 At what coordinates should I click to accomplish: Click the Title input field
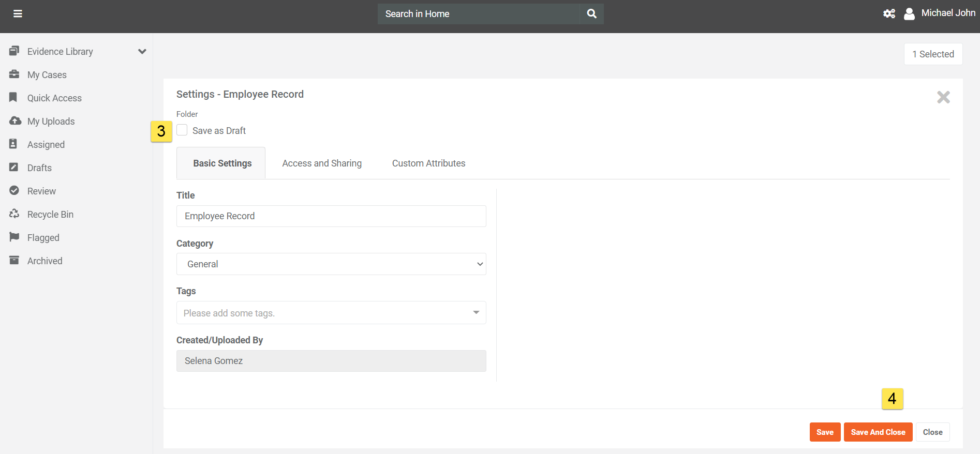click(331, 216)
